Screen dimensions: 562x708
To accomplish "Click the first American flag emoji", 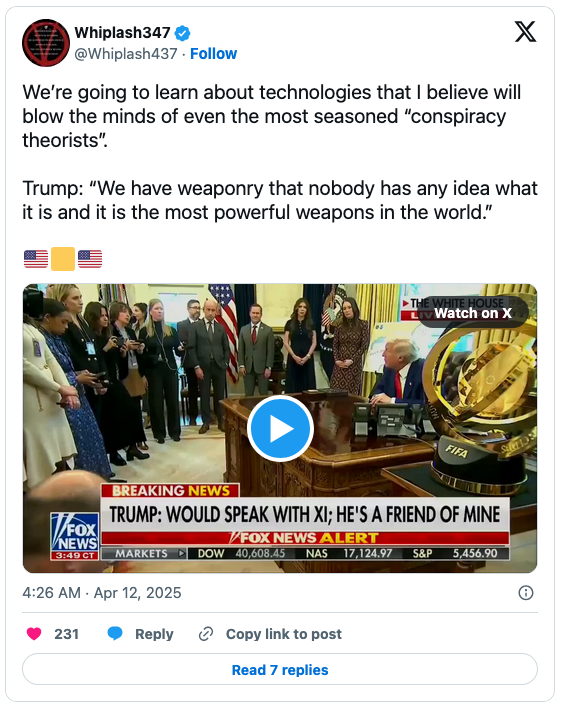I will coord(36,259).
